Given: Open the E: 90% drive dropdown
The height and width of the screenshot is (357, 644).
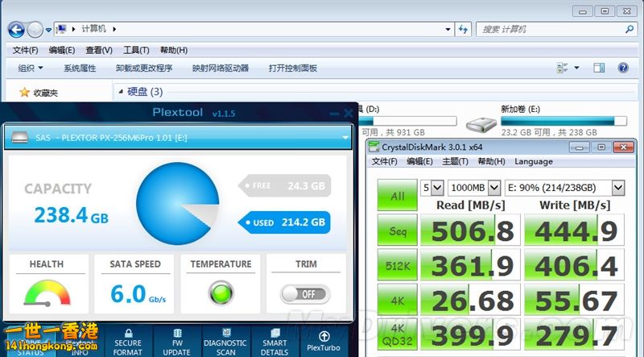Looking at the screenshot, I should pyautogui.click(x=618, y=188).
